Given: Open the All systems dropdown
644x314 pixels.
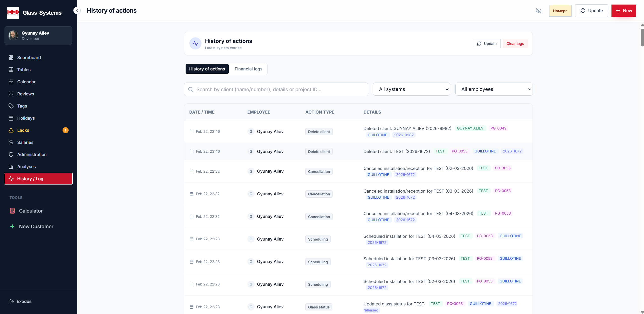Looking at the screenshot, I should (x=411, y=89).
